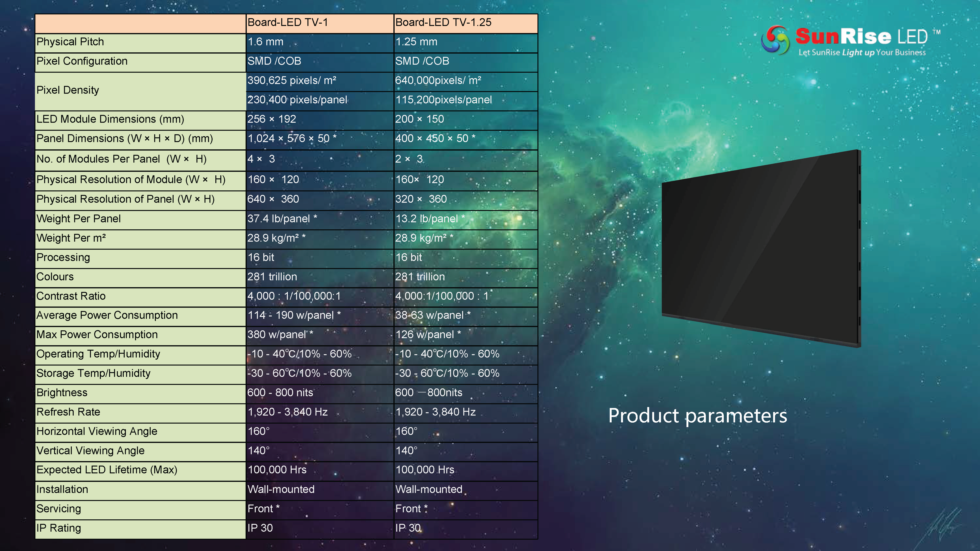Click the '126 w/panel *' cell
980x551 pixels.
[466, 336]
